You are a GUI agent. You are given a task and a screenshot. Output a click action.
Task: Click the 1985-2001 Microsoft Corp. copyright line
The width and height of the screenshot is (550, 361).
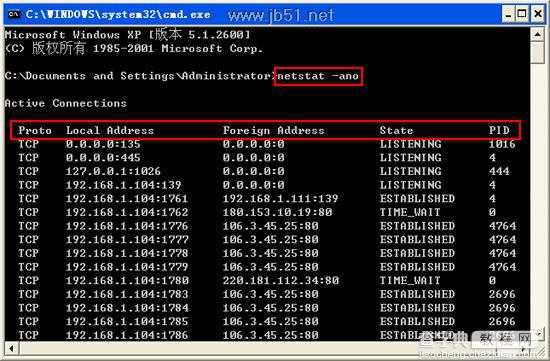click(x=134, y=48)
